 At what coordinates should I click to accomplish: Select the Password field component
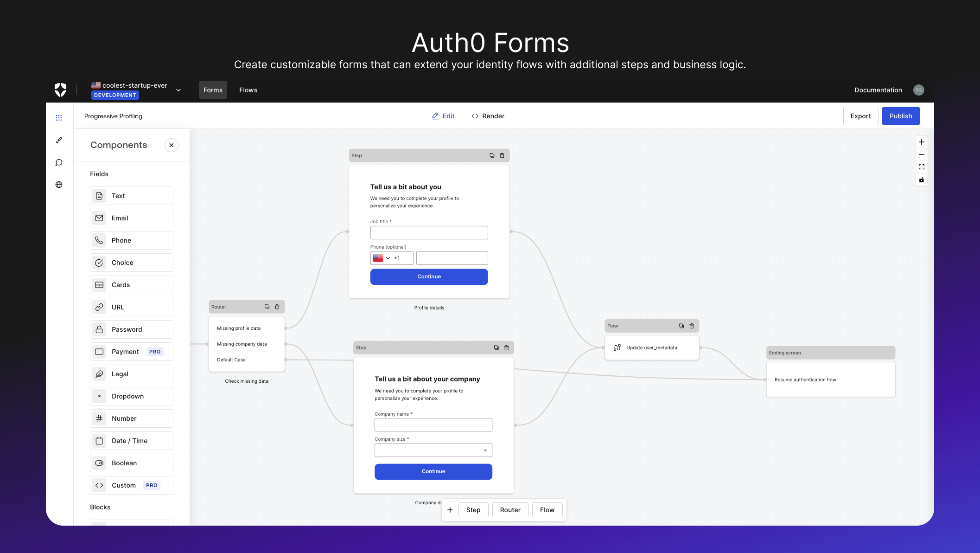point(132,329)
